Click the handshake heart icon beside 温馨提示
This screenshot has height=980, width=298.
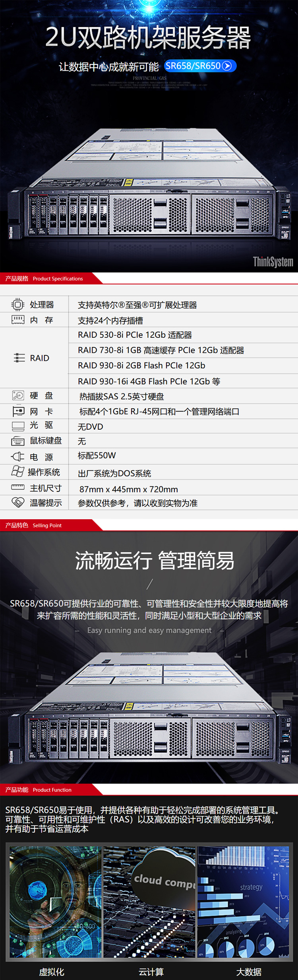click(x=18, y=502)
